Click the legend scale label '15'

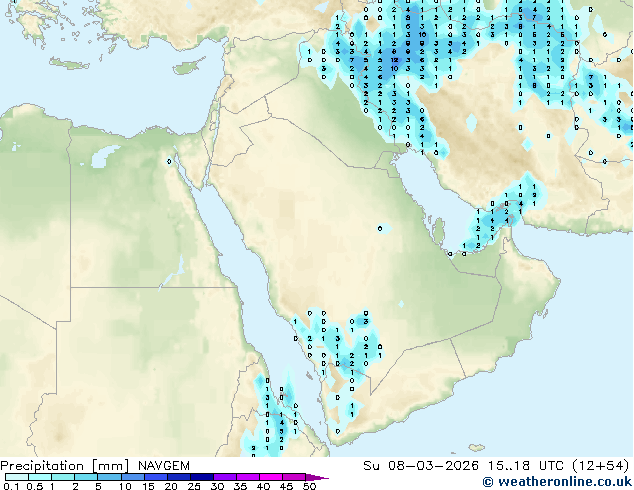point(148,486)
